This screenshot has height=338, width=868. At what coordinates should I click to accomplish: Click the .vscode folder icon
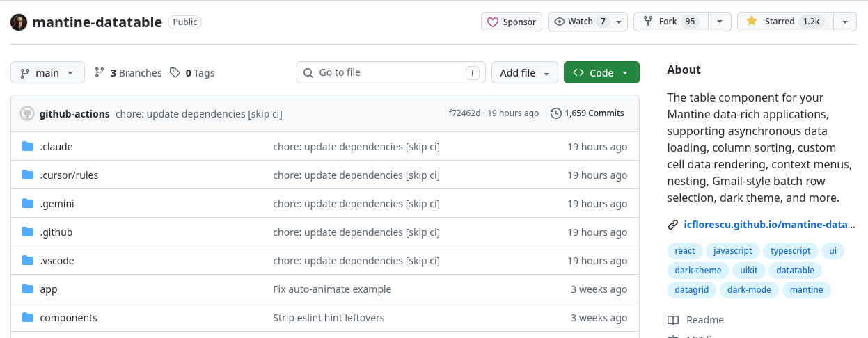coord(28,261)
